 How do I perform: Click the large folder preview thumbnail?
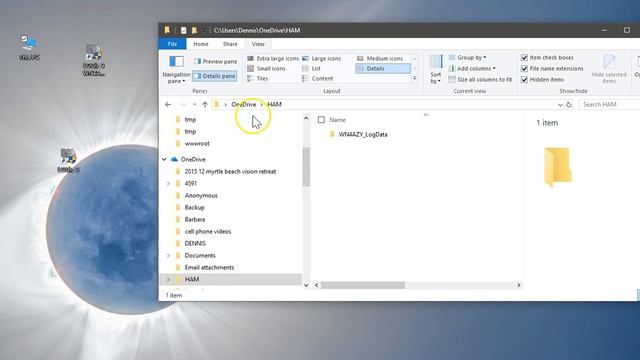click(x=557, y=167)
